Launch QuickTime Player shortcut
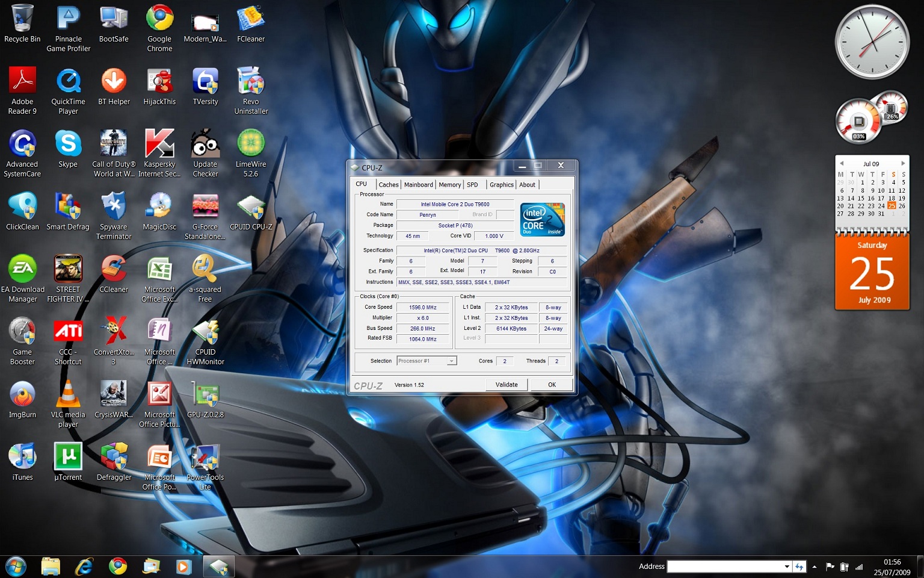 (68, 90)
